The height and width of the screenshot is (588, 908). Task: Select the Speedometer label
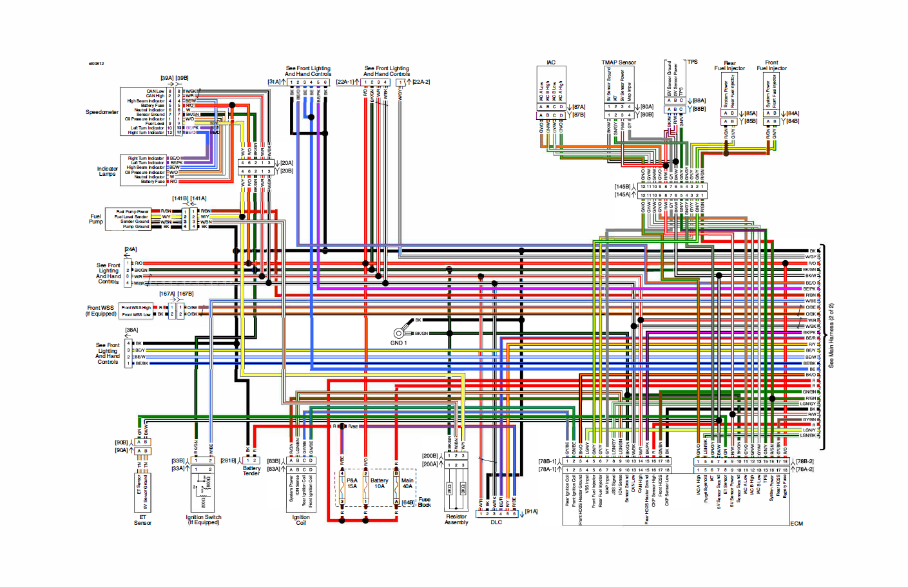102,112
